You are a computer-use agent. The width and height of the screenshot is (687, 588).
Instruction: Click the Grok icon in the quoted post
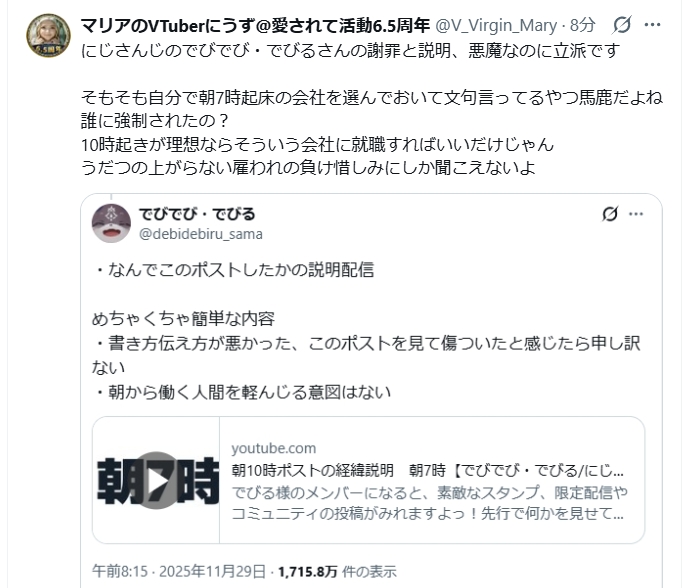pos(610,214)
